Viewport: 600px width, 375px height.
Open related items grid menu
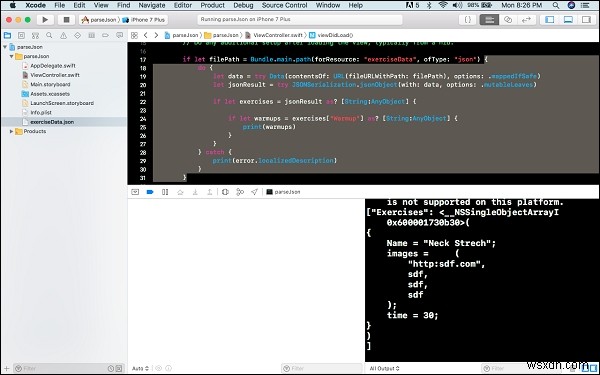tap(134, 35)
